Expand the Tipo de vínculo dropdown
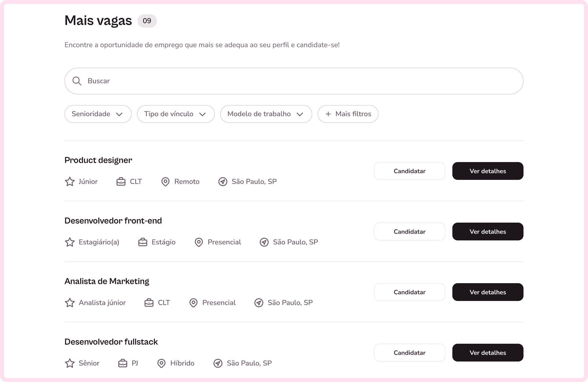This screenshot has height=382, width=588. [176, 114]
